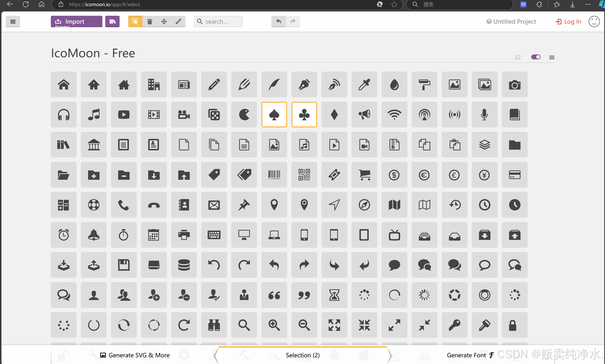Toggle the IcoMoon Free set switch
605x364 pixels.
pyautogui.click(x=536, y=57)
